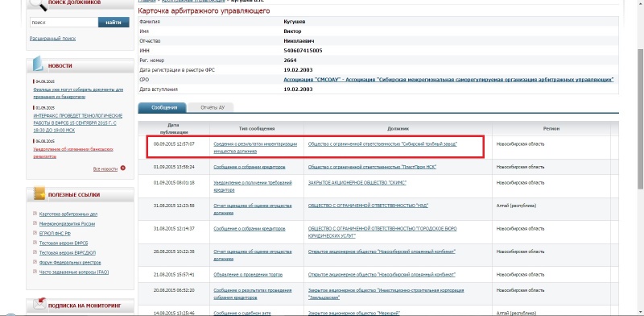Open news about filing bankruptcy documents through branches
The width and height of the screenshot is (644, 316).
click(78, 93)
